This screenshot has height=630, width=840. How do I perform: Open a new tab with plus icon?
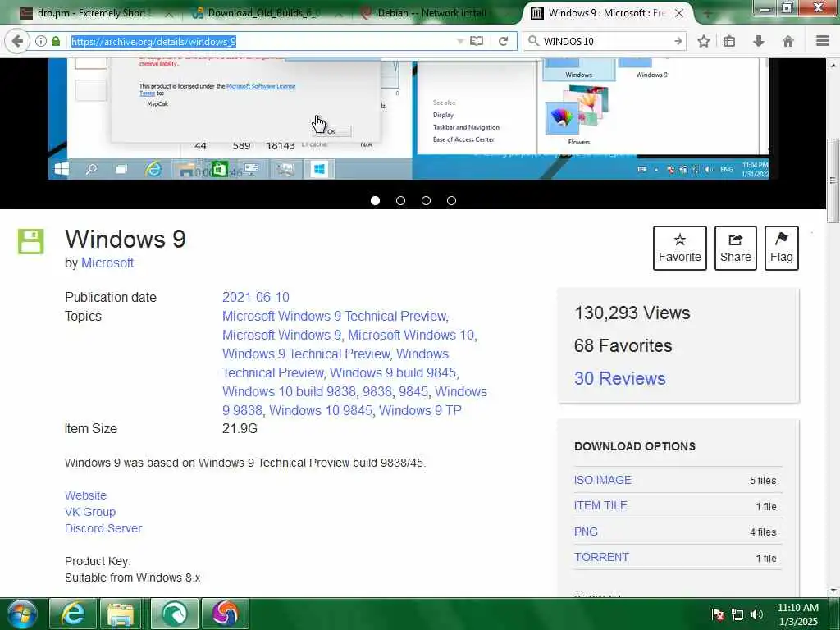(x=707, y=14)
